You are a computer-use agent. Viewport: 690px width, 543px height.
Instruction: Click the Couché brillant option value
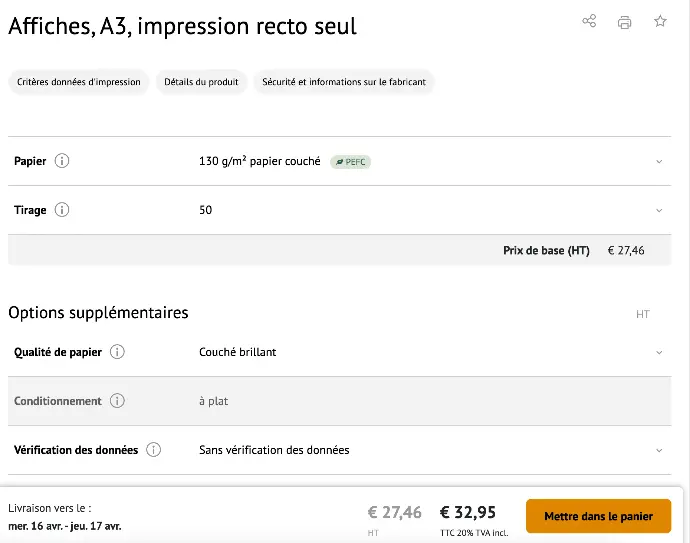[x=238, y=352]
